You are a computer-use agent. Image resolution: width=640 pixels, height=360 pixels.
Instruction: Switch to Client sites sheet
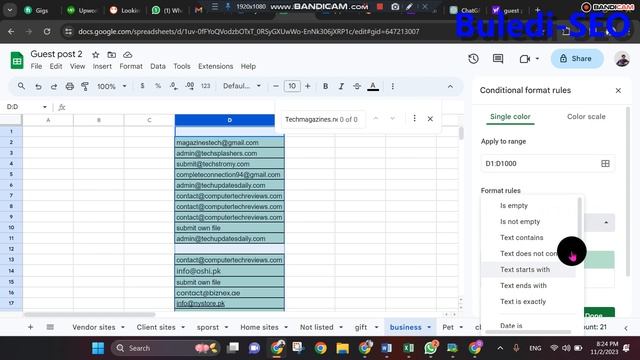(156, 327)
